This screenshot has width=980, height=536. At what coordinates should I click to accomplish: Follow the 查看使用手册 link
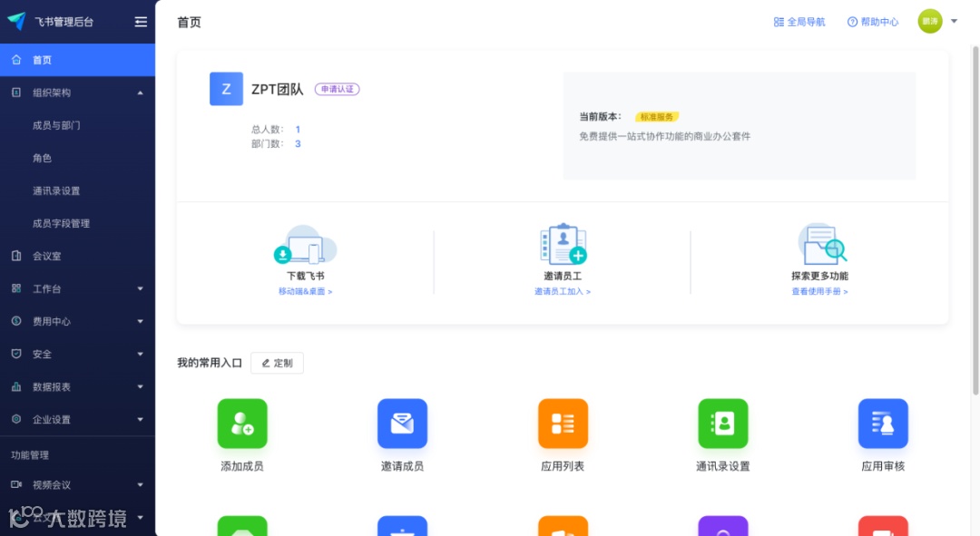820,291
